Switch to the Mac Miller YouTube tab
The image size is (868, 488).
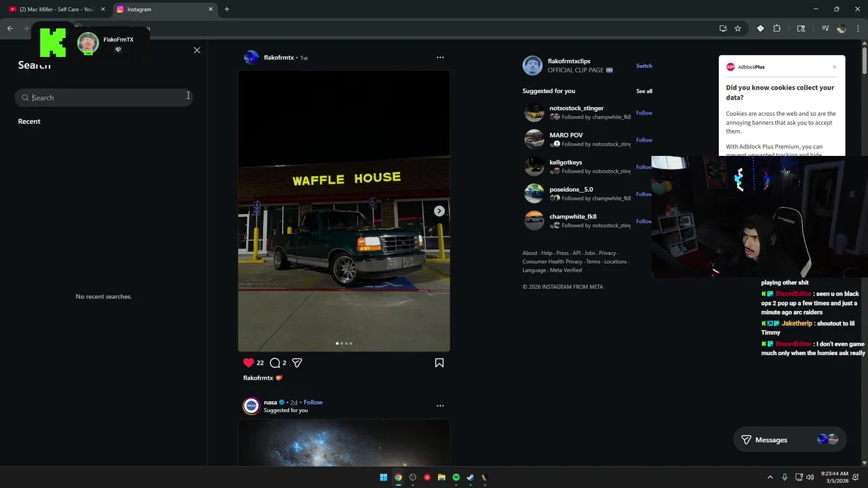coord(56,9)
